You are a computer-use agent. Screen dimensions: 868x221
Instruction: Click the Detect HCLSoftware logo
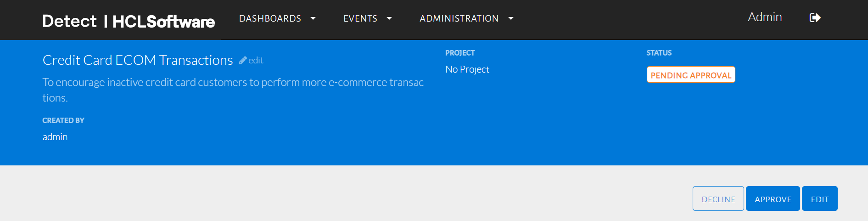tap(129, 21)
